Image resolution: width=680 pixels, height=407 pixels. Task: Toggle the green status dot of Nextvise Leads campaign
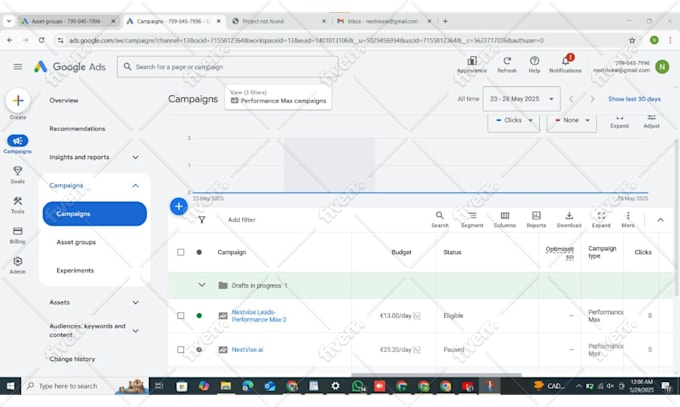tap(199, 315)
